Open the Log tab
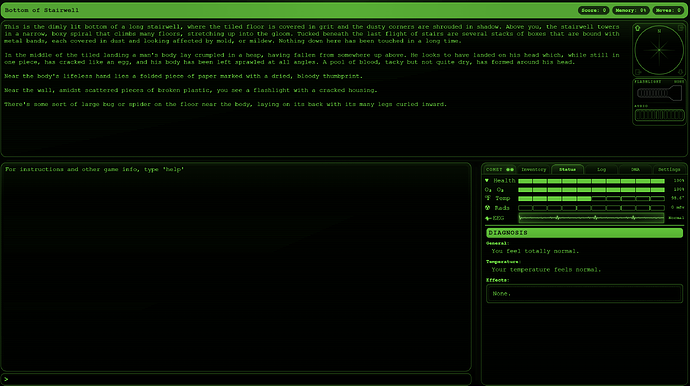This screenshot has width=690, height=386. (602, 169)
